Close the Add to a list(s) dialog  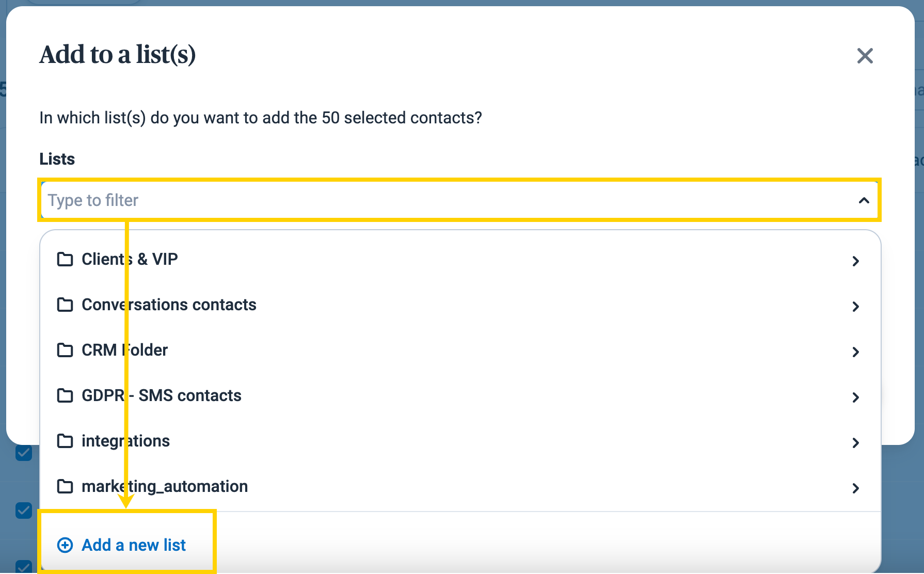[865, 56]
